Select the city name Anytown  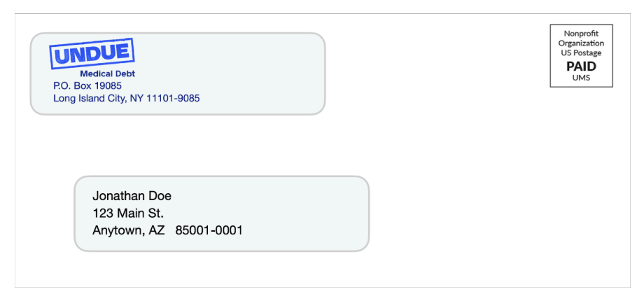(118, 230)
